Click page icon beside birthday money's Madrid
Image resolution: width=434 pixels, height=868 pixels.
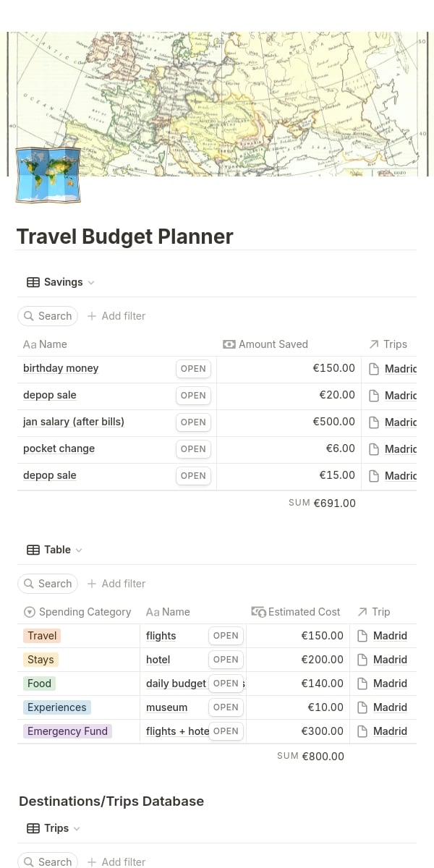[374, 369]
